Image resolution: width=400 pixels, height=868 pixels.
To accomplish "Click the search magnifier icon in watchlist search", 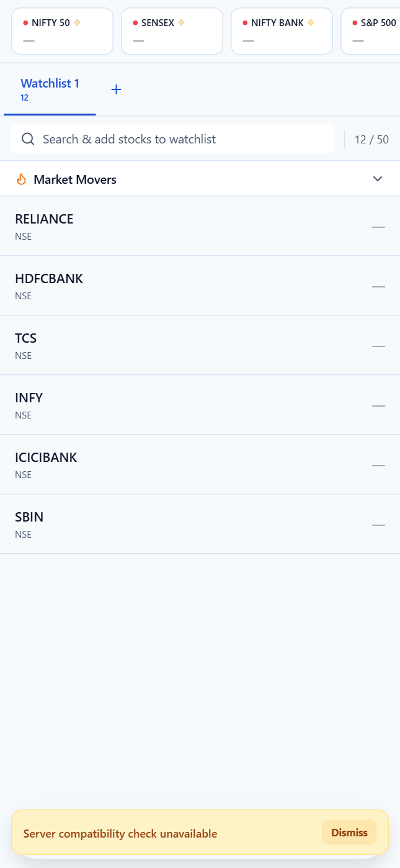I will [x=28, y=138].
